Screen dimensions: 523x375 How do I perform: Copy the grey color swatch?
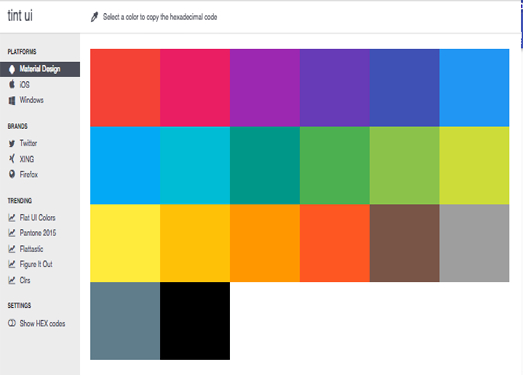click(x=474, y=243)
